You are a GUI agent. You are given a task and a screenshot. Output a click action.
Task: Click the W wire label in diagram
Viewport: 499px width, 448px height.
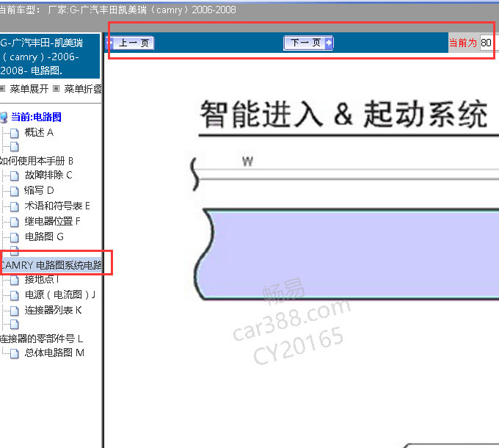247,162
